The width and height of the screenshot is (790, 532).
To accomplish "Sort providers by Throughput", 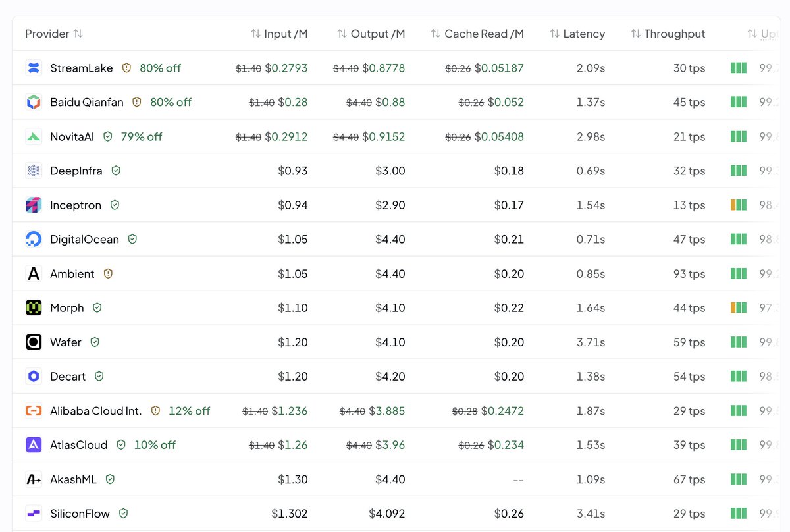I will [668, 34].
